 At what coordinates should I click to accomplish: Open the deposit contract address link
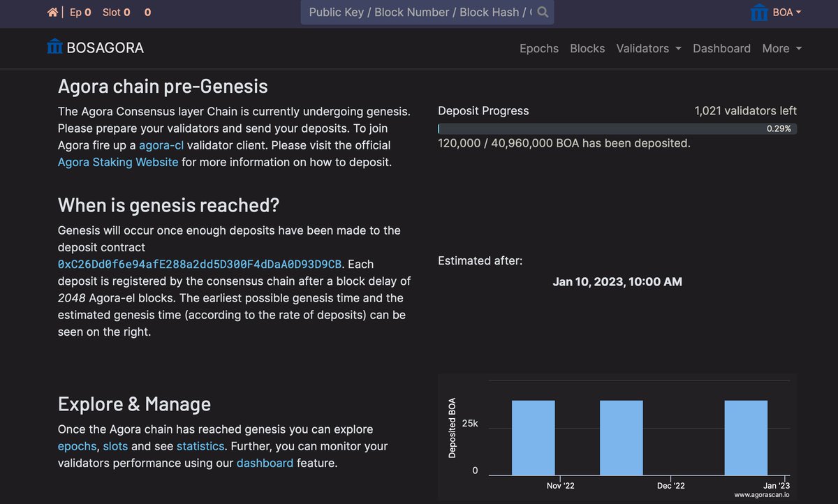(200, 265)
